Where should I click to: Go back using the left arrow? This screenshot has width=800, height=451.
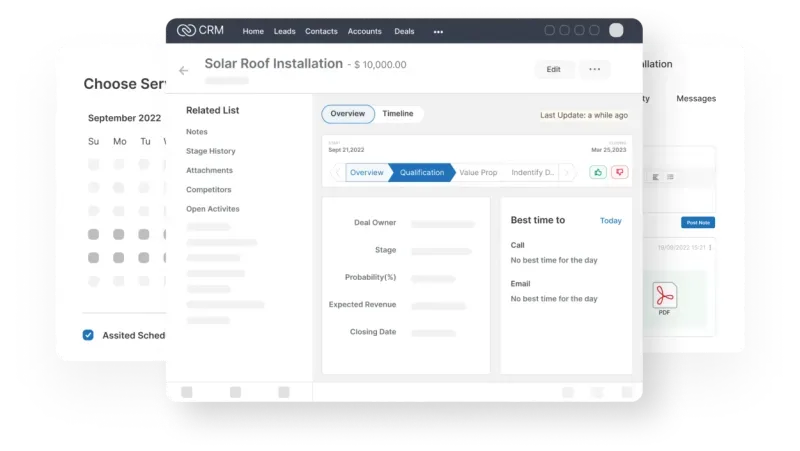[x=183, y=70]
